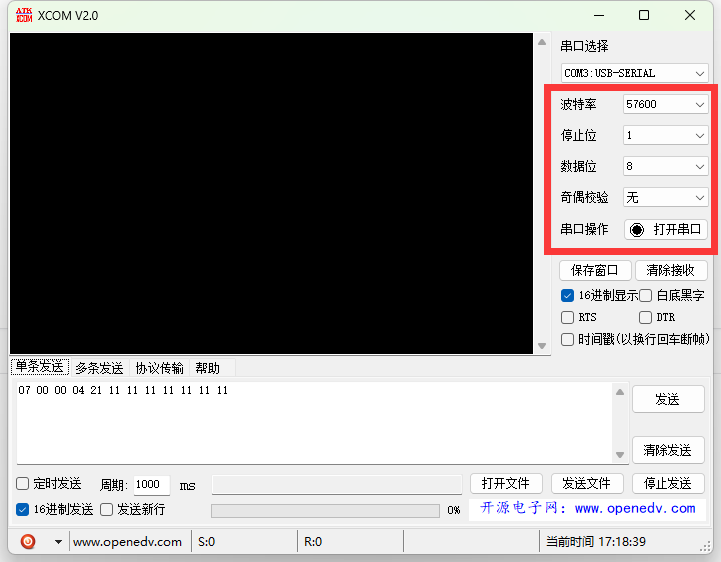
Task: Click the red circular icon in status bar
Action: point(28,541)
